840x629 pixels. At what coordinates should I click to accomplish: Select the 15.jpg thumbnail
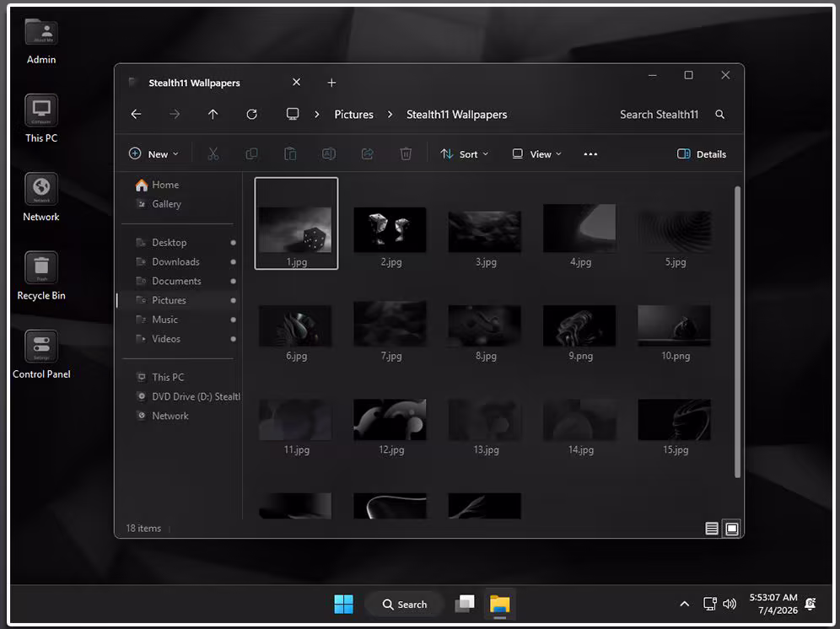coord(674,420)
